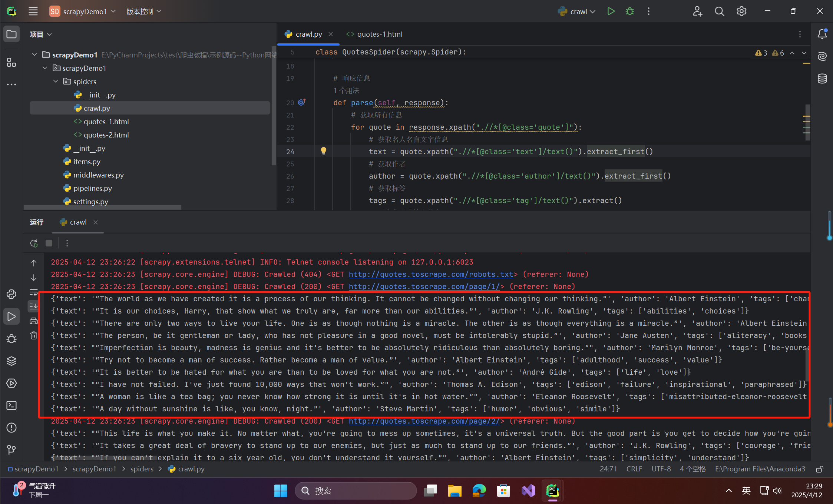Click the project tree horizontal scrollbar

(x=102, y=208)
